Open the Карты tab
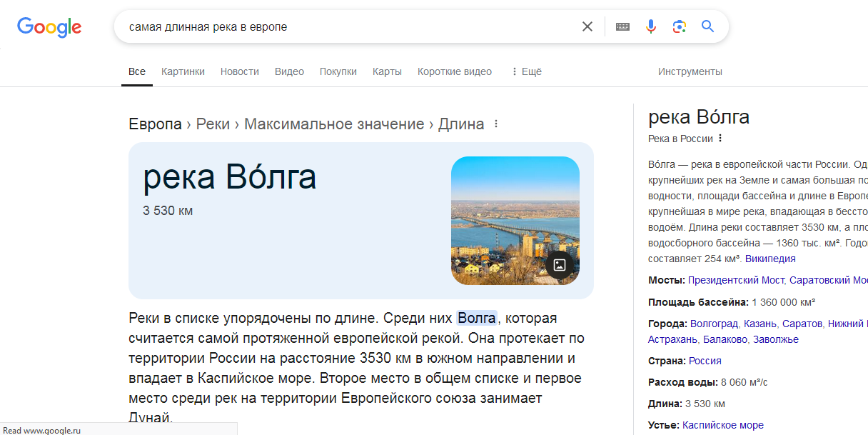The width and height of the screenshot is (868, 435). 387,71
